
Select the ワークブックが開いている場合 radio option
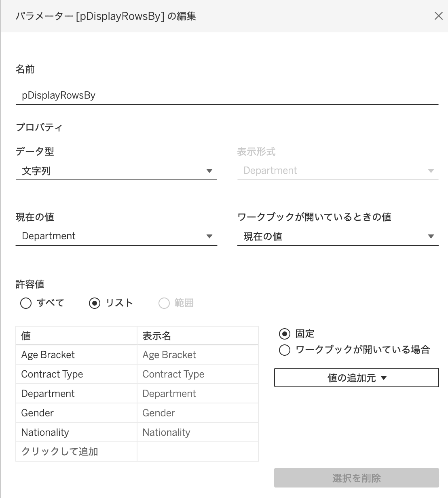(x=285, y=350)
